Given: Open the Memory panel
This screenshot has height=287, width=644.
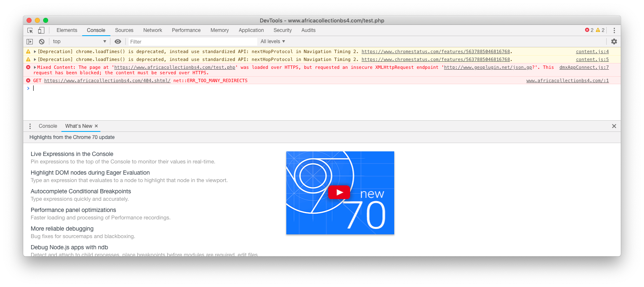Looking at the screenshot, I should [220, 30].
